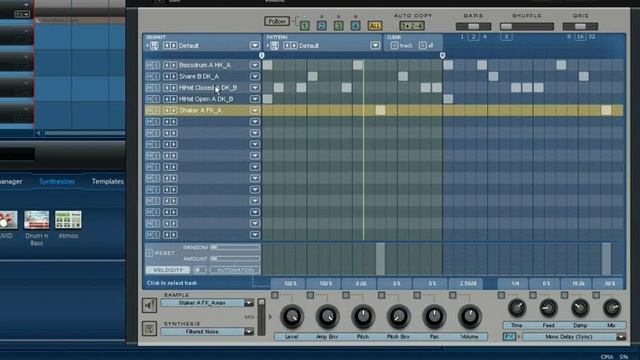Select pattern bar 4 button
The image size is (640, 360).
click(356, 26)
